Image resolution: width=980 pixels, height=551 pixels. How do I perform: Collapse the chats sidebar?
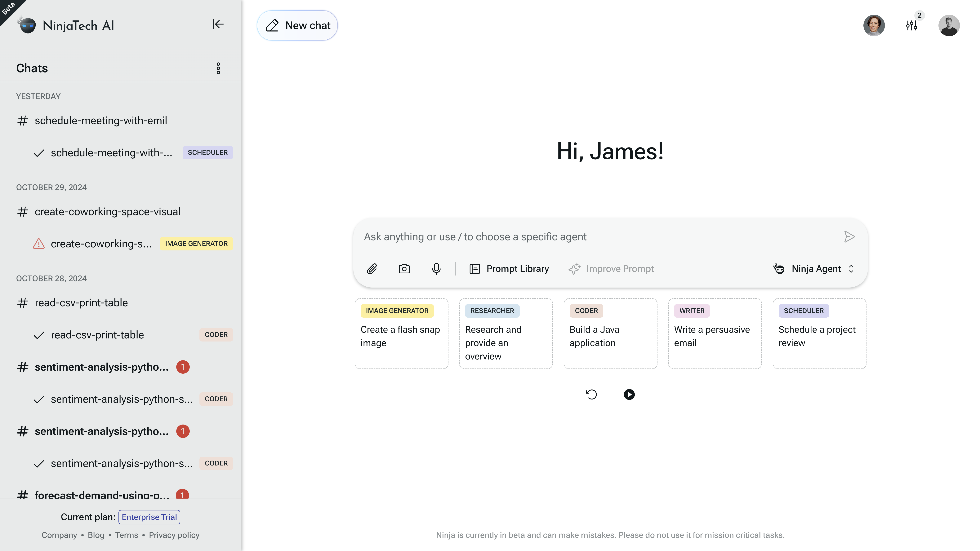click(218, 24)
